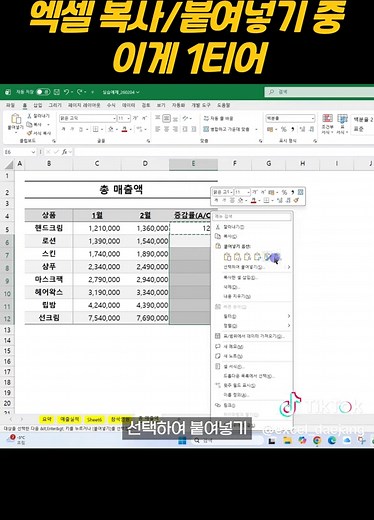Click the context menu search field
The height and width of the screenshot is (520, 374).
(x=252, y=216)
